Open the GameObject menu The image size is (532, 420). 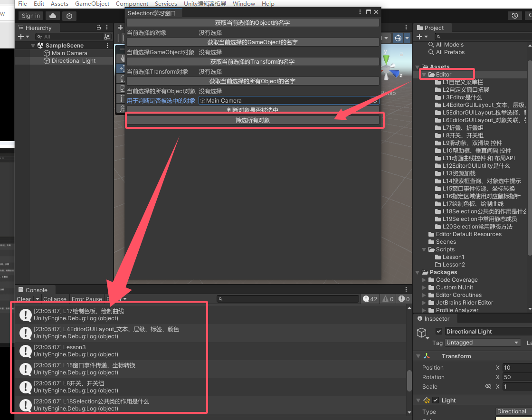pyautogui.click(x=92, y=4)
